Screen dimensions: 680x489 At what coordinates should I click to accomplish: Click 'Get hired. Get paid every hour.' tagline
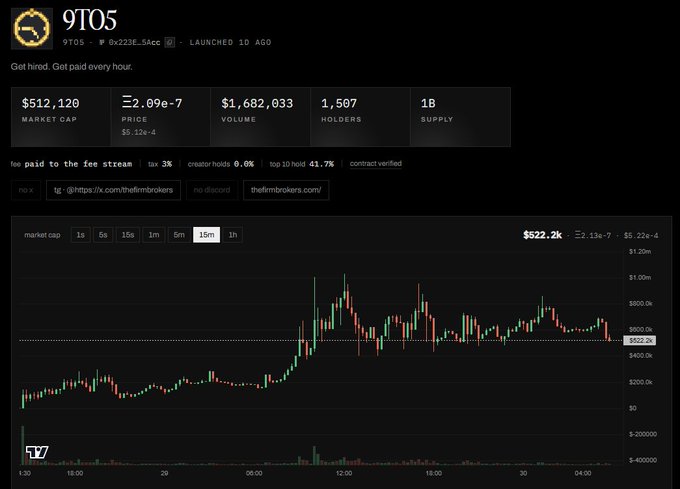click(x=72, y=67)
